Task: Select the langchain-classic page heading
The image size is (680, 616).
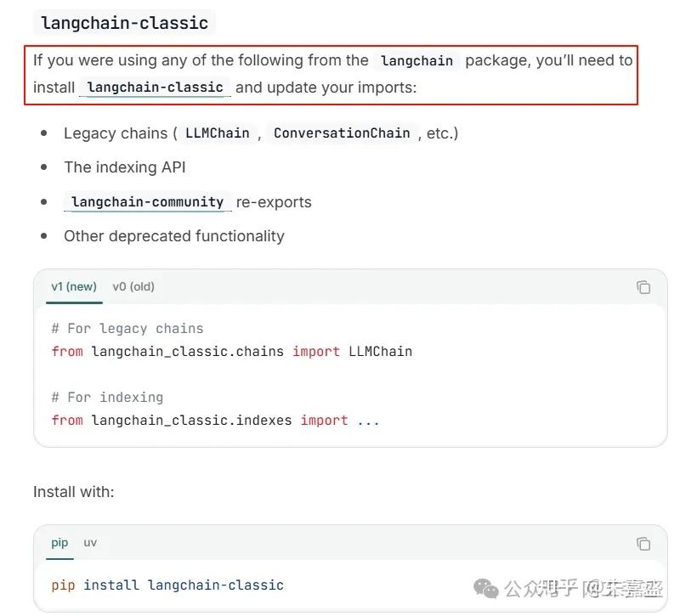Action: pos(124,23)
